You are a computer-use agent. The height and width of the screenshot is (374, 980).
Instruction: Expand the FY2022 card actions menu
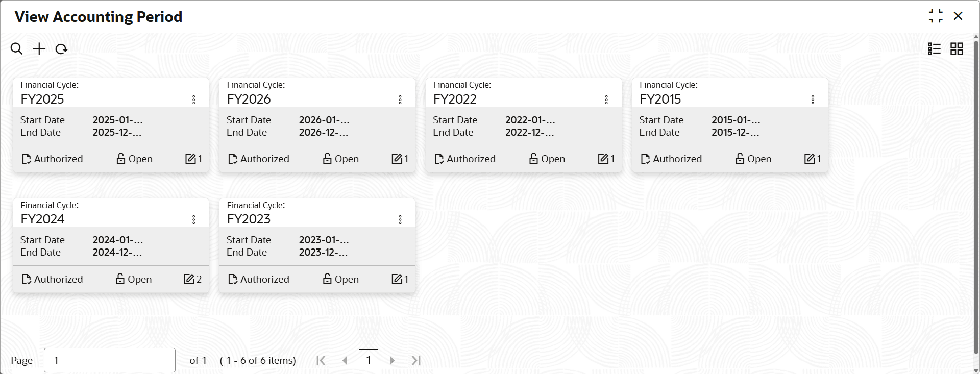click(606, 99)
